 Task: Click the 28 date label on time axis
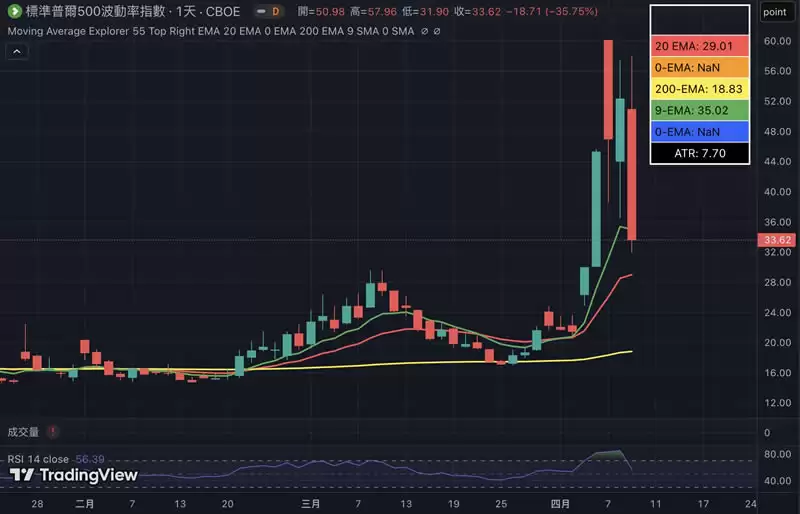pos(37,504)
